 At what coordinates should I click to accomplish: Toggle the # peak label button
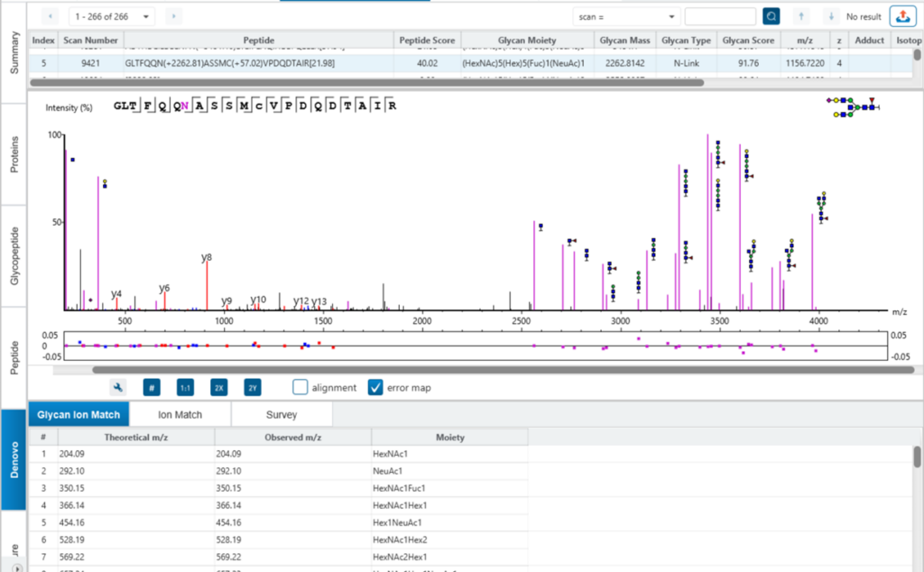click(152, 388)
